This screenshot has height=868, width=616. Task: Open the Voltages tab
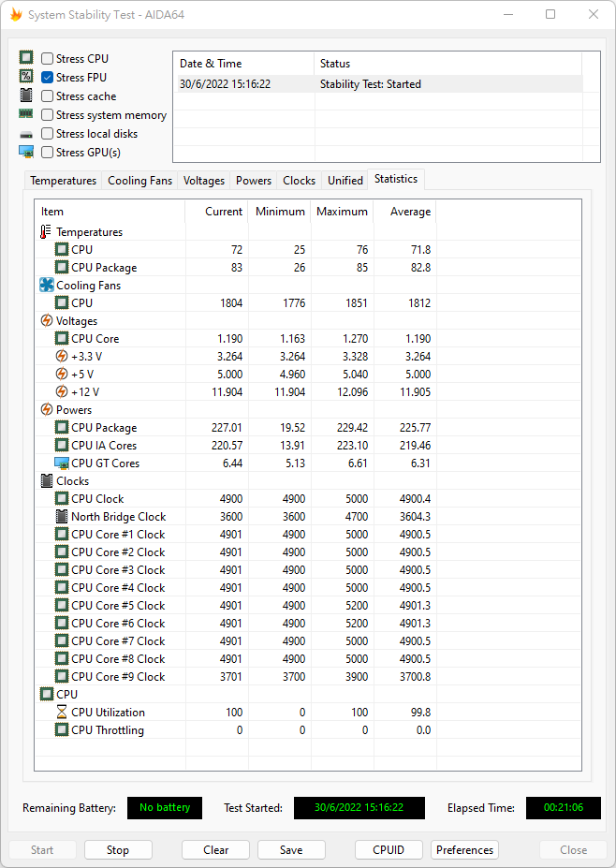click(204, 181)
